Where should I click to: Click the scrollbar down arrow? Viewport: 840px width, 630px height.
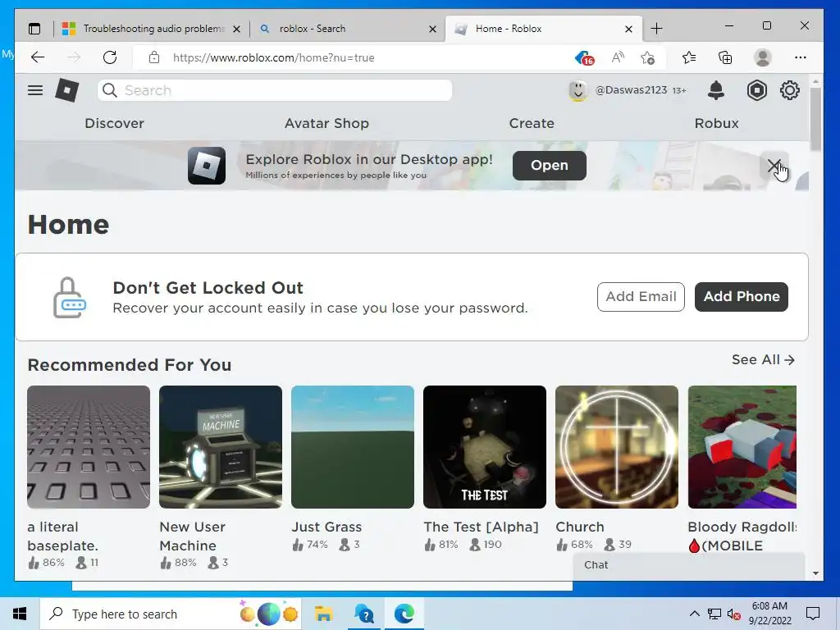pos(815,573)
